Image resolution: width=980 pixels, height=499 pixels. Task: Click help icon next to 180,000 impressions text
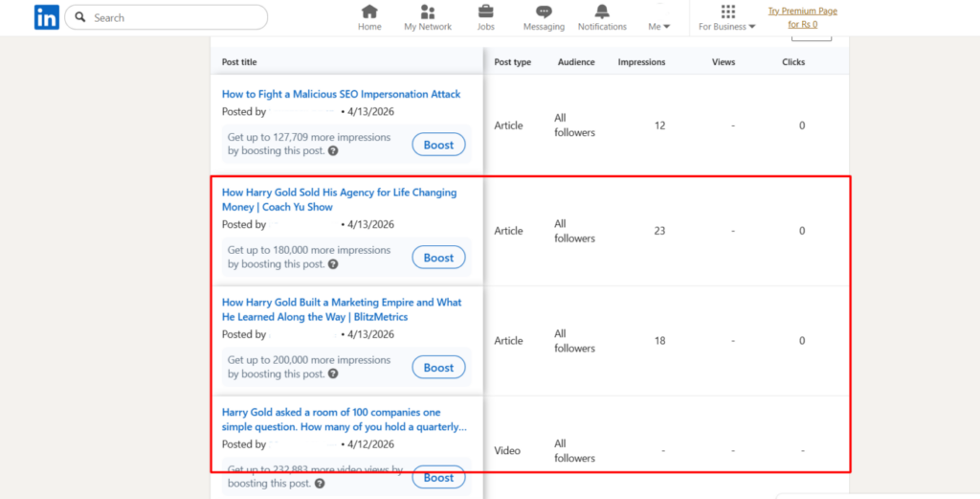click(x=334, y=264)
